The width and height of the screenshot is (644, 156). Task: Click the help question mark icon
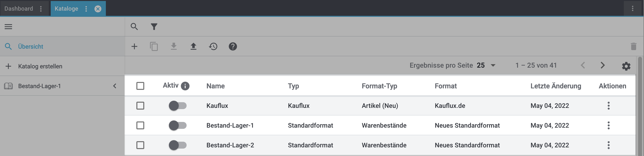click(x=232, y=46)
